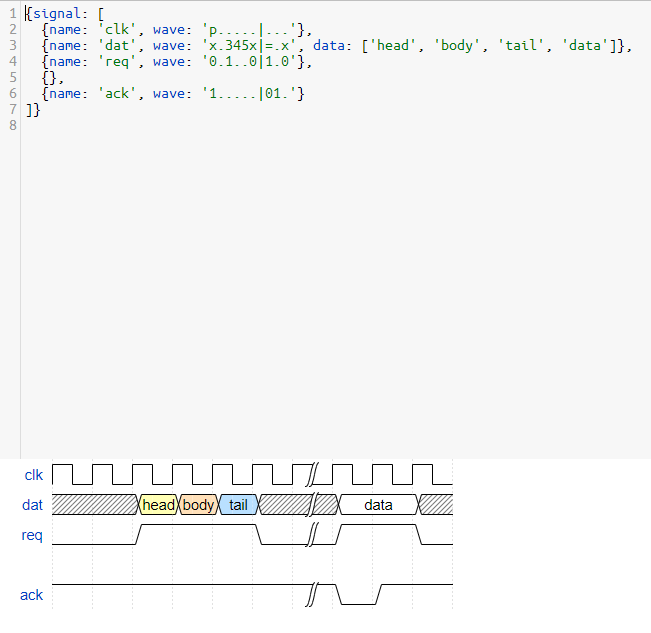Click the wave string 'p.....|...'

[x=249, y=29]
